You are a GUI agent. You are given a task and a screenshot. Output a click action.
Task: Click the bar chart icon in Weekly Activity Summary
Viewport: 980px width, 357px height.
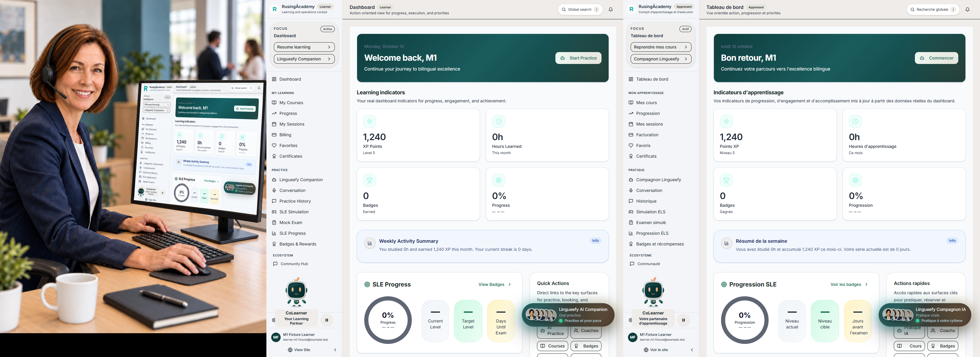(x=369, y=243)
